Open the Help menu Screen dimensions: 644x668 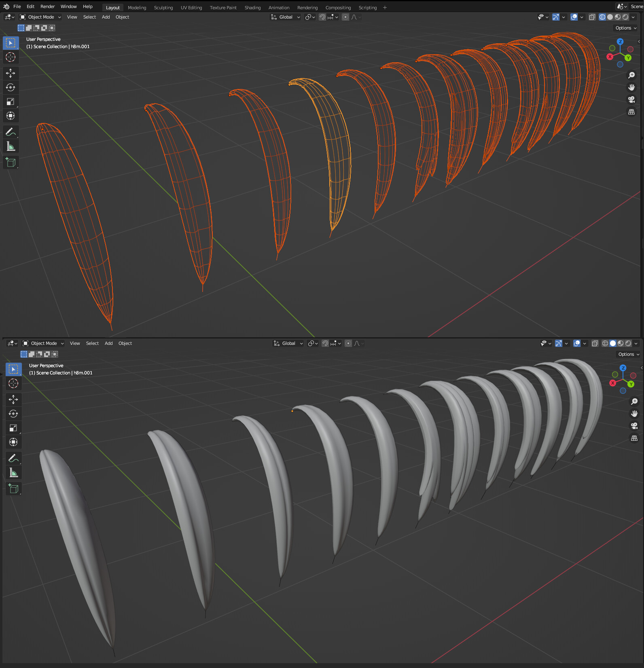pos(88,6)
